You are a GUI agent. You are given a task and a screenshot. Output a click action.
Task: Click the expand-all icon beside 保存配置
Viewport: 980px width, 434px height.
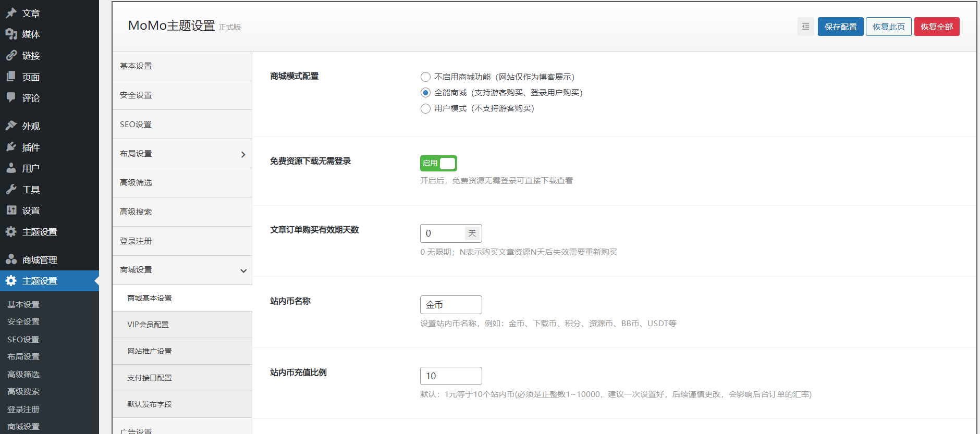pyautogui.click(x=805, y=27)
